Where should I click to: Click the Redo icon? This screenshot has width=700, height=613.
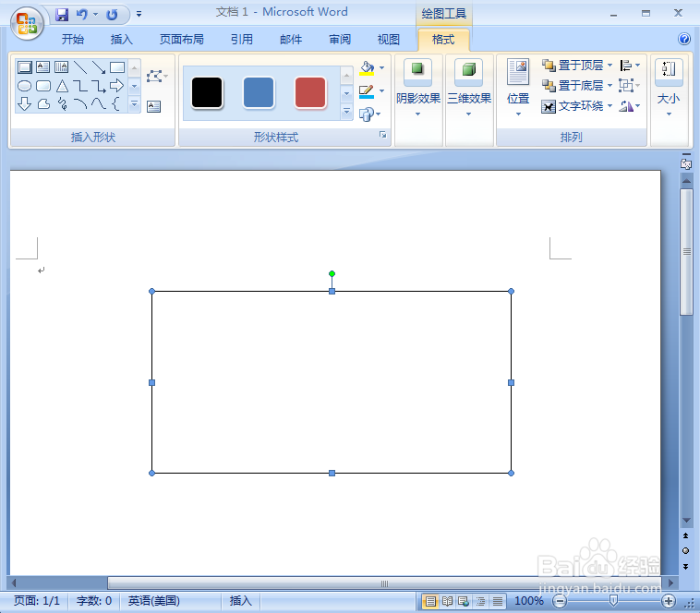click(x=112, y=15)
